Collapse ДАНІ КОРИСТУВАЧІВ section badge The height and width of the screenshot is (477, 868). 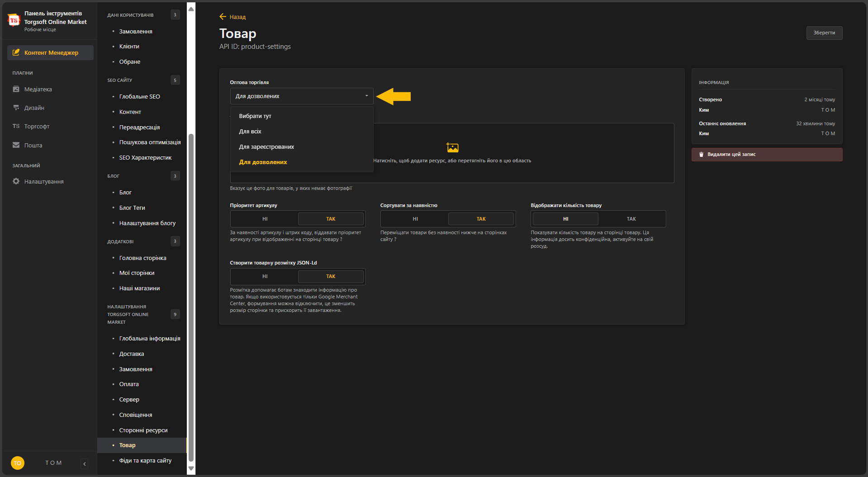[x=175, y=15]
